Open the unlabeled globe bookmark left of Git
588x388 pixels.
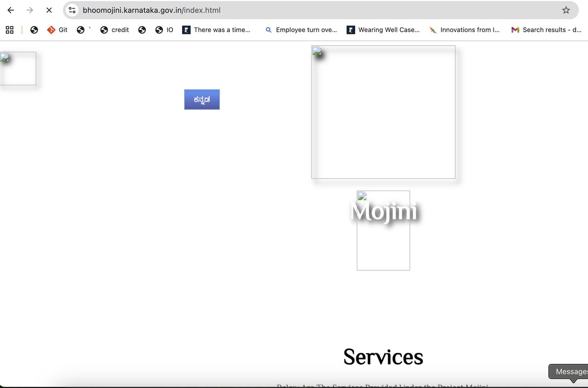pos(34,30)
